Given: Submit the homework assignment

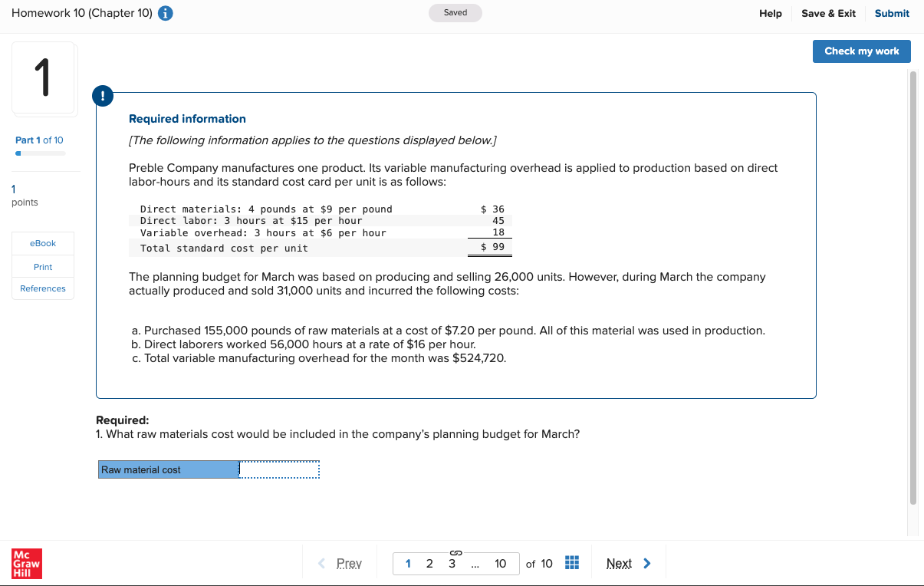Looking at the screenshot, I should 892,13.
